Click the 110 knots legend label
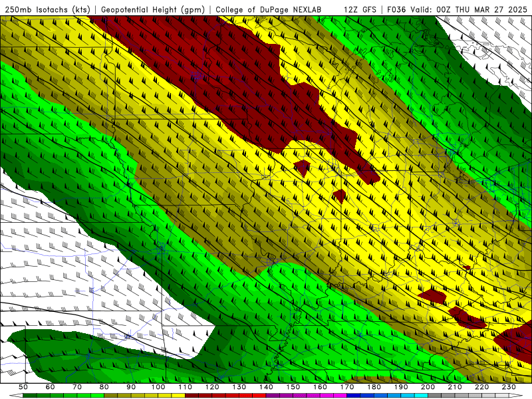532x399 pixels. click(185, 387)
